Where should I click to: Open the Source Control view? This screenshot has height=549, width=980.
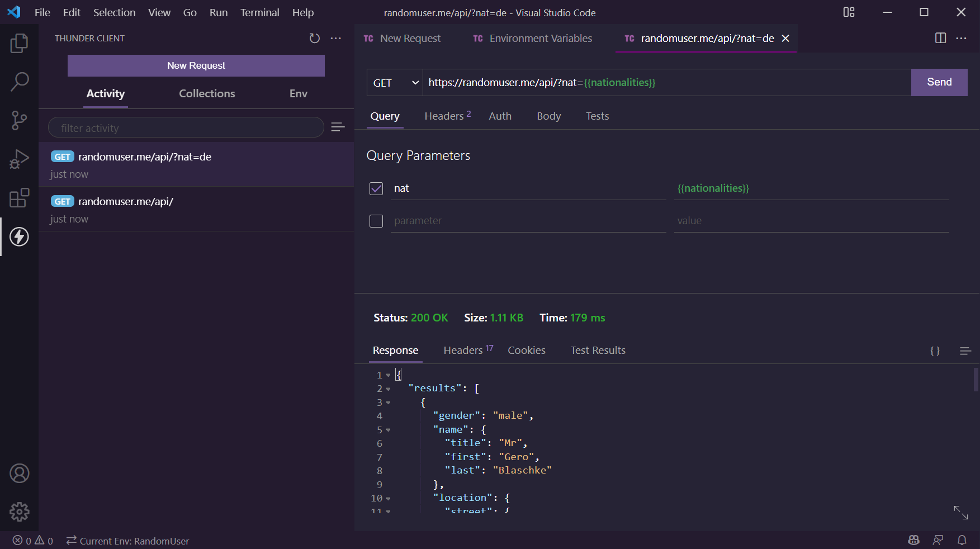(19, 120)
